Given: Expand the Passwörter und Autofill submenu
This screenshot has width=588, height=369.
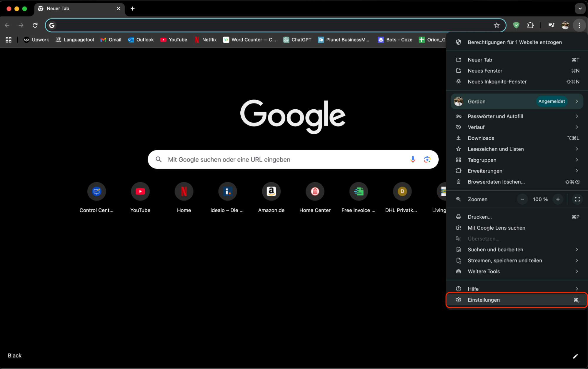Looking at the screenshot, I should tap(517, 116).
